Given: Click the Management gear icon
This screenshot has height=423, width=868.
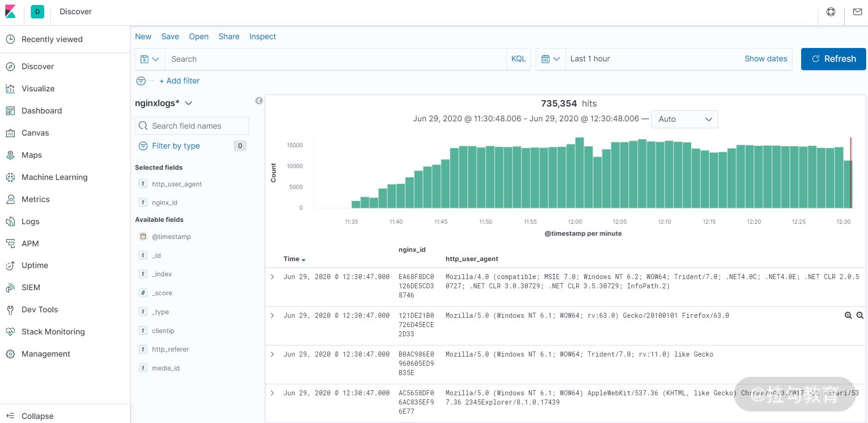Looking at the screenshot, I should coord(11,354).
